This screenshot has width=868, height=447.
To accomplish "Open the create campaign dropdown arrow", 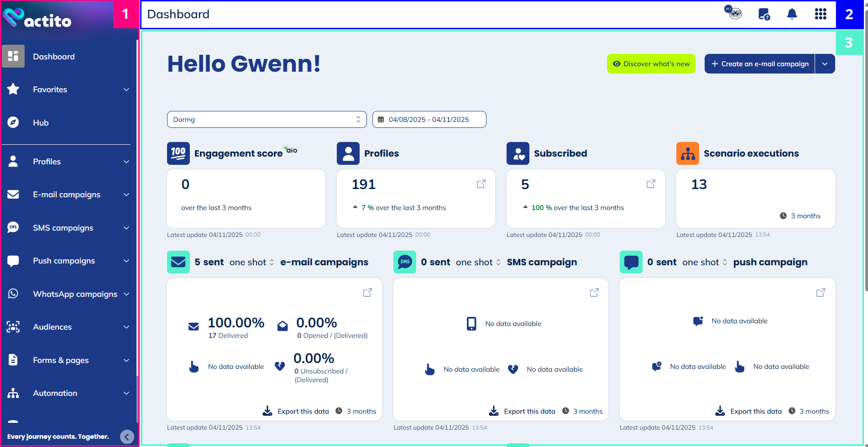I will [825, 64].
